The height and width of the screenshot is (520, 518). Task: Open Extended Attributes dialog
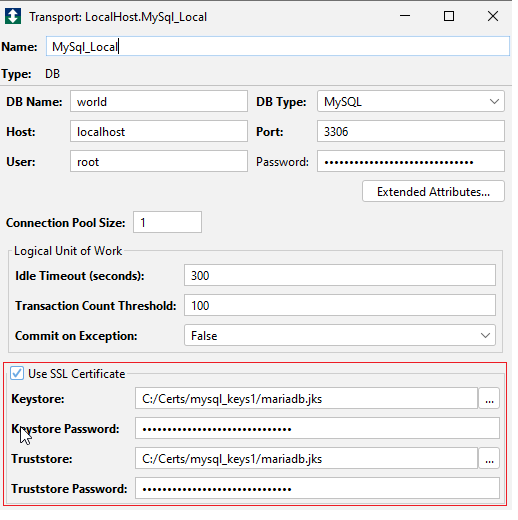tap(433, 191)
